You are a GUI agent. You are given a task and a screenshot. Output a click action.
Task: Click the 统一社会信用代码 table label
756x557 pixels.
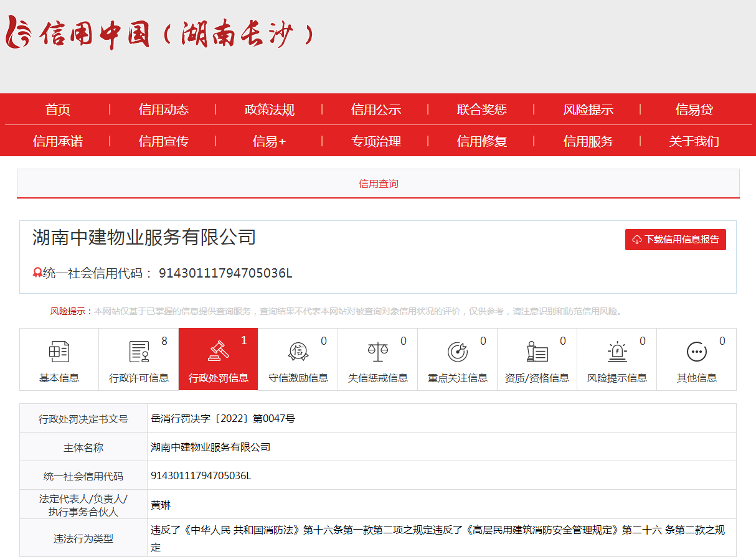(x=83, y=476)
